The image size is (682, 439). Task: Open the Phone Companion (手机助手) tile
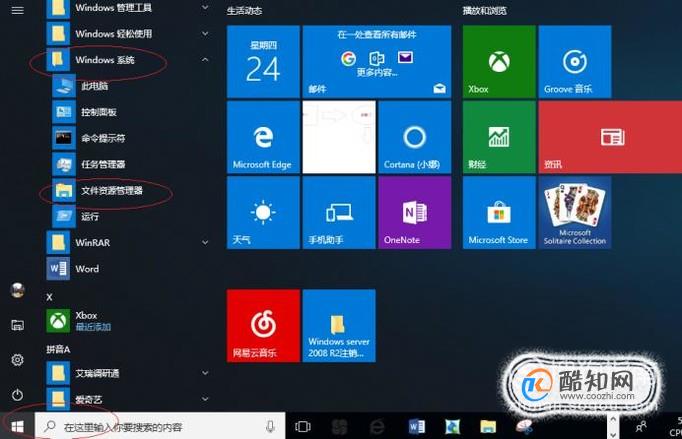coord(339,212)
